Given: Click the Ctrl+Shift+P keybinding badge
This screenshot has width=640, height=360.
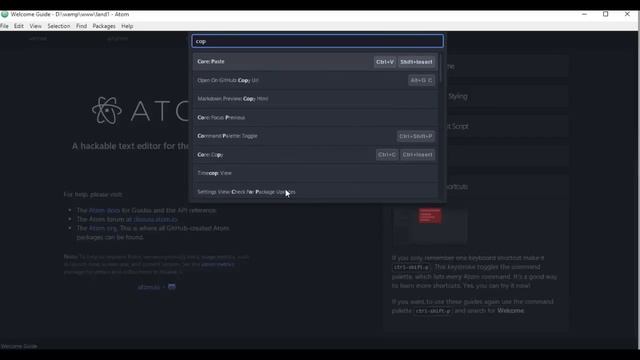Looking at the screenshot, I should point(416,136).
